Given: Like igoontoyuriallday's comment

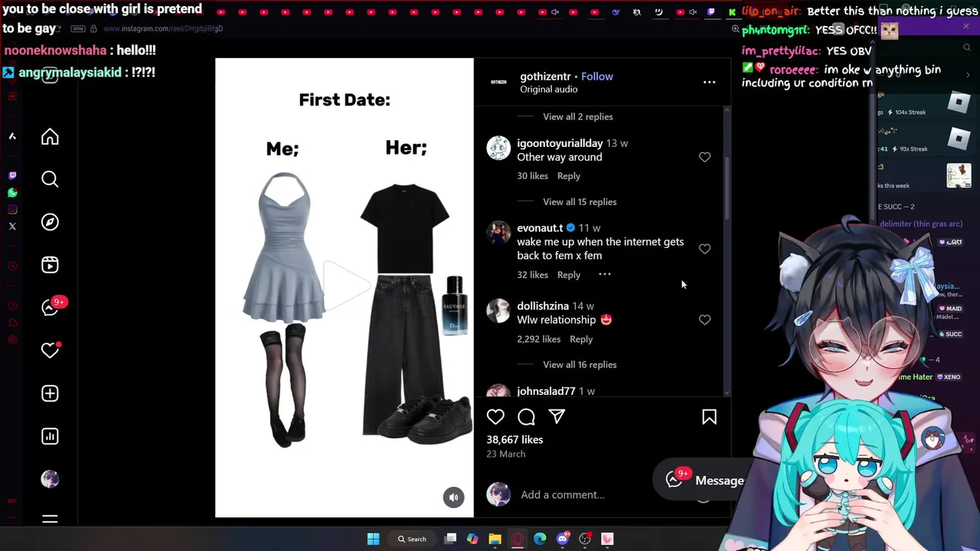Looking at the screenshot, I should click(704, 157).
